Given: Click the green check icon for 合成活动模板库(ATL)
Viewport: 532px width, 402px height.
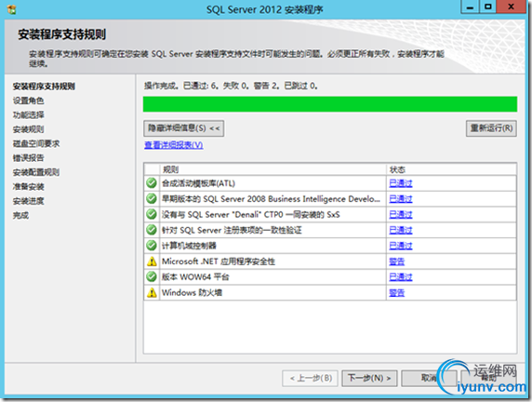Looking at the screenshot, I should (152, 183).
